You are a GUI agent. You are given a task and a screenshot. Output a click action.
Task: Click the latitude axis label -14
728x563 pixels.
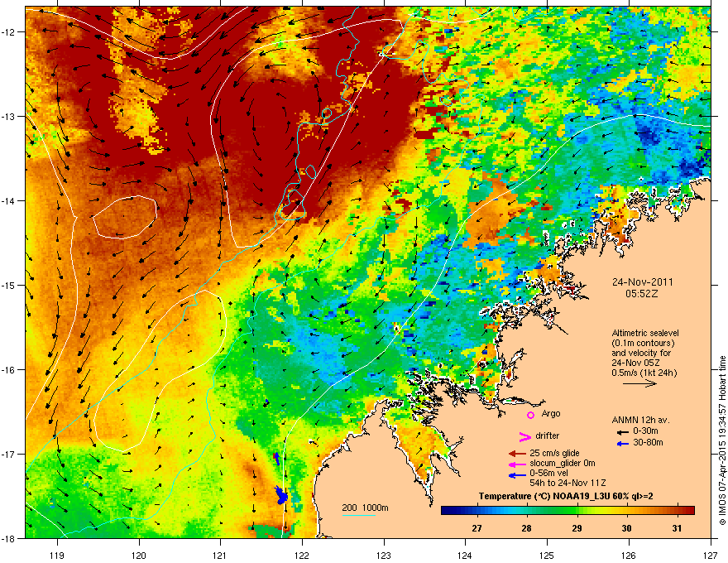(x=8, y=201)
